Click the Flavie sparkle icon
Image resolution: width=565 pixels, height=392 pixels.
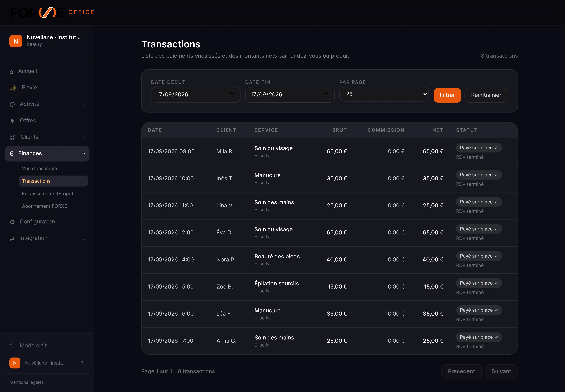[x=13, y=88]
